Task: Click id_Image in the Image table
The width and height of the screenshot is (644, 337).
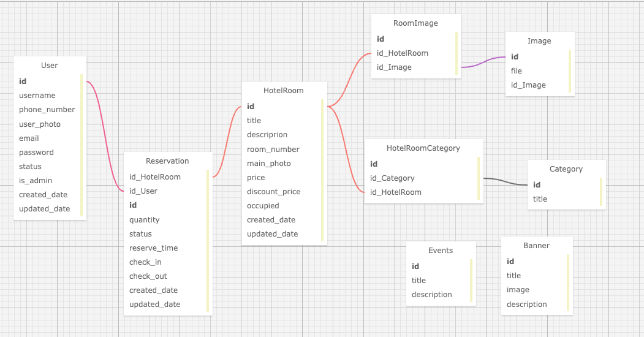Action: (x=528, y=85)
